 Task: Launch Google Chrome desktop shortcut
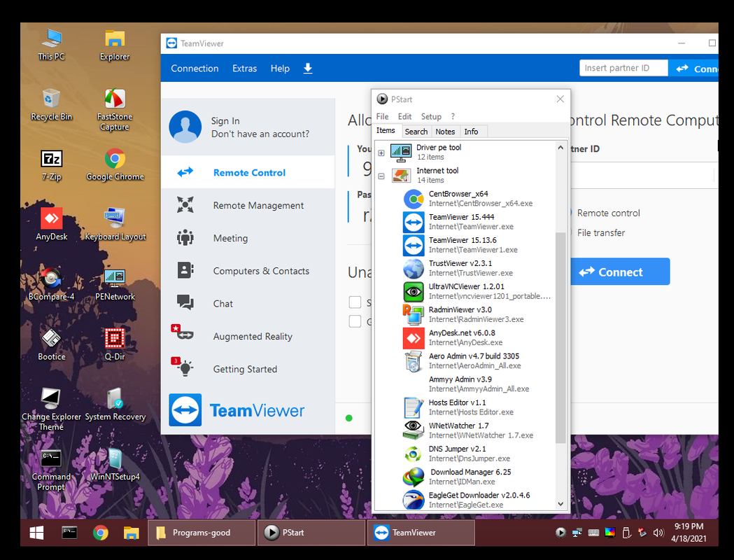pos(115,164)
